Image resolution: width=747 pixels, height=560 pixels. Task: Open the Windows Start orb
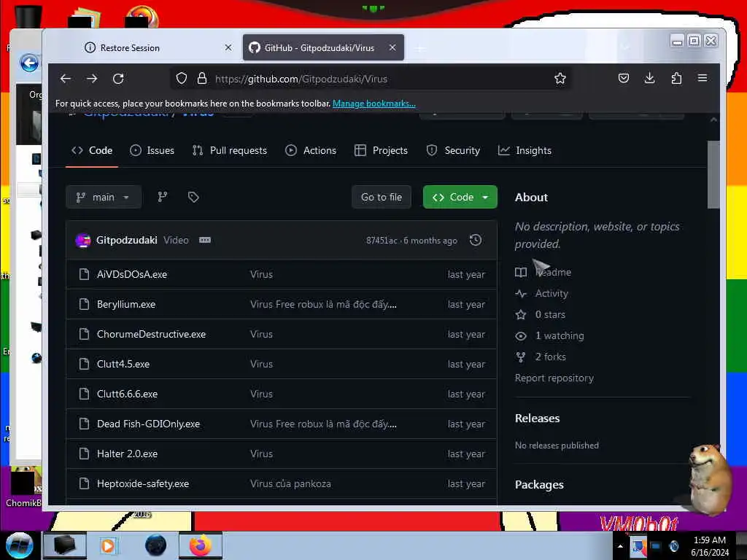tap(20, 545)
